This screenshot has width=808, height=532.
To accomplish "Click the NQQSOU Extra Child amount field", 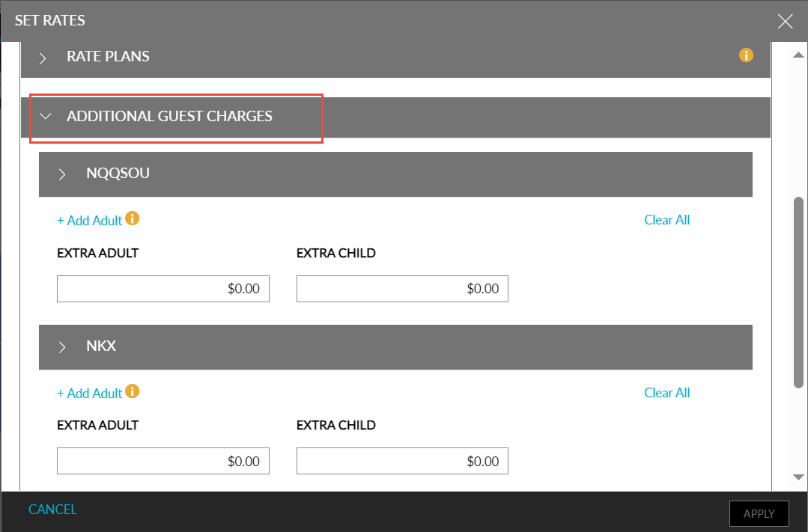I will point(402,289).
